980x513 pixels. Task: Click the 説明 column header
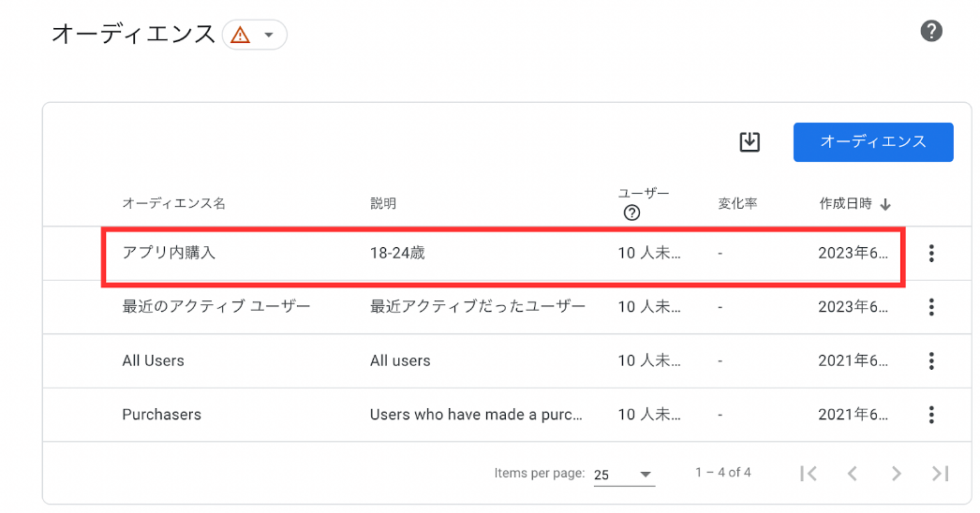coord(383,203)
